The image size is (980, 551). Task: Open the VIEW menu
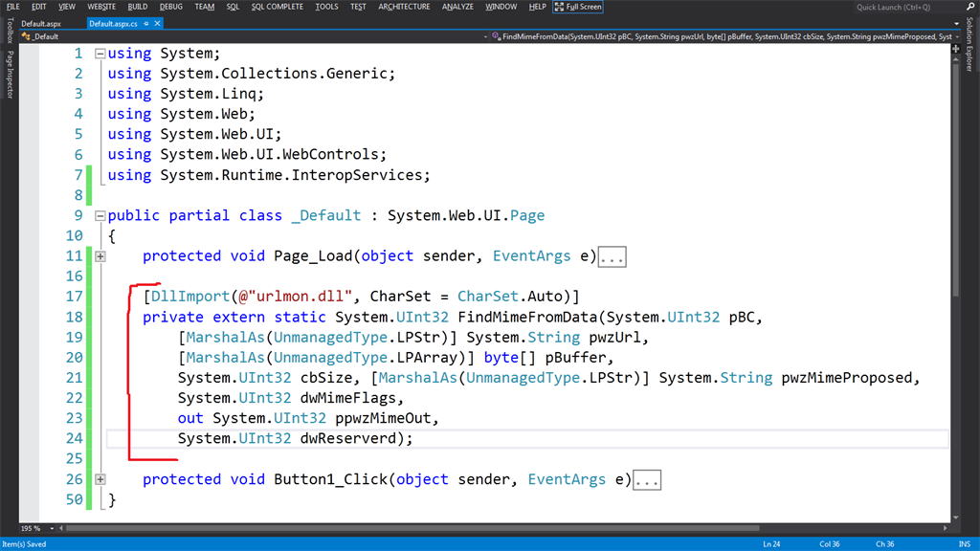click(x=66, y=7)
